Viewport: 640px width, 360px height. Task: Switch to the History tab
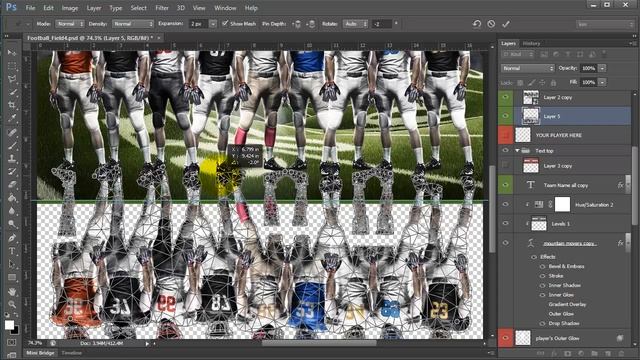[531, 43]
